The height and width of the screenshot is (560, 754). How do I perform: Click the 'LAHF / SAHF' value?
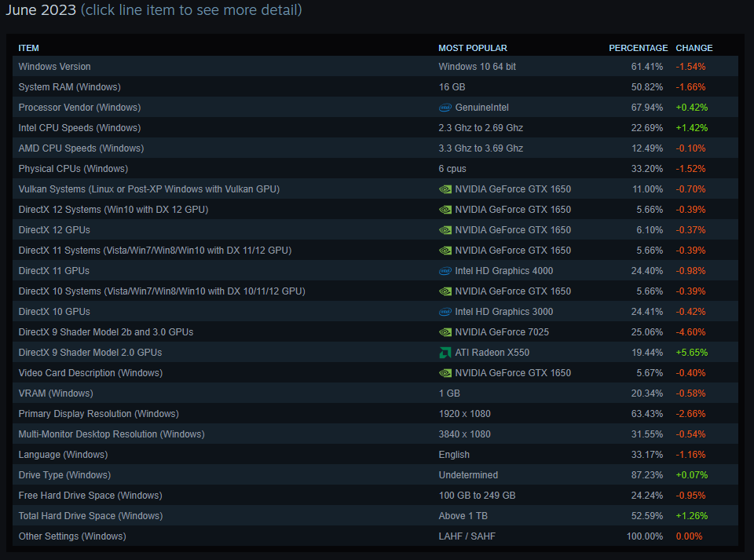tap(467, 536)
